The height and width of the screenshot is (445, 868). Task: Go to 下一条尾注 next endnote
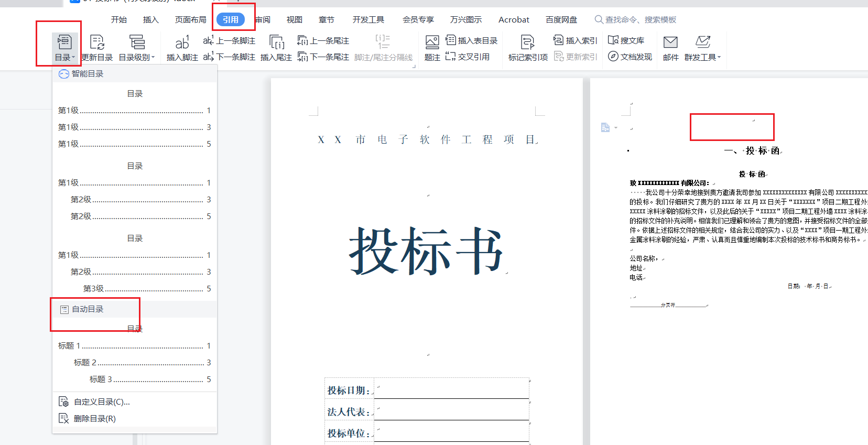pyautogui.click(x=323, y=57)
